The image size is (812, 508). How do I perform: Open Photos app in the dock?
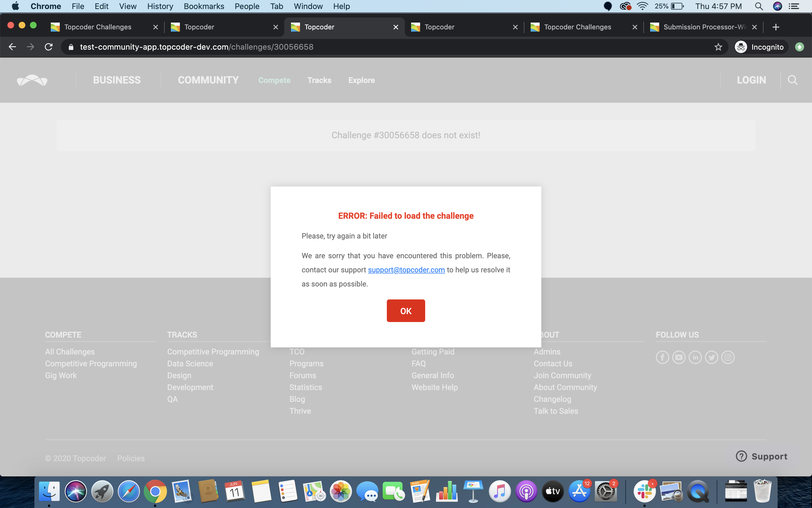(x=341, y=492)
